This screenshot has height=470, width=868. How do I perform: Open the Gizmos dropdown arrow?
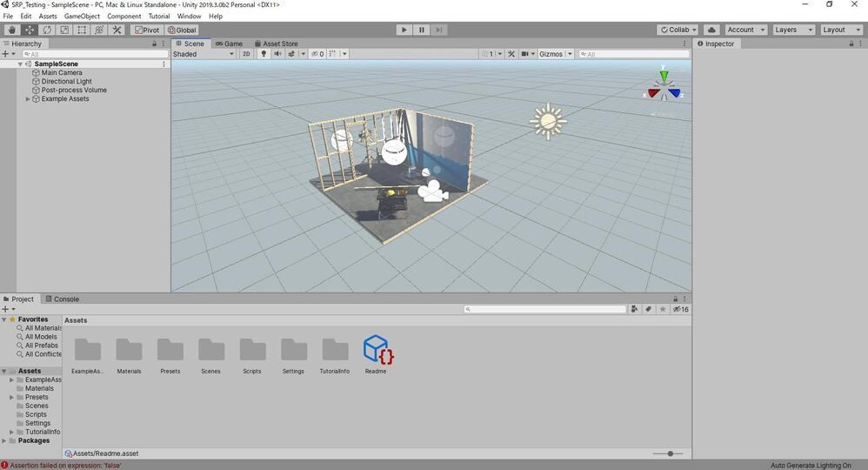pos(570,54)
